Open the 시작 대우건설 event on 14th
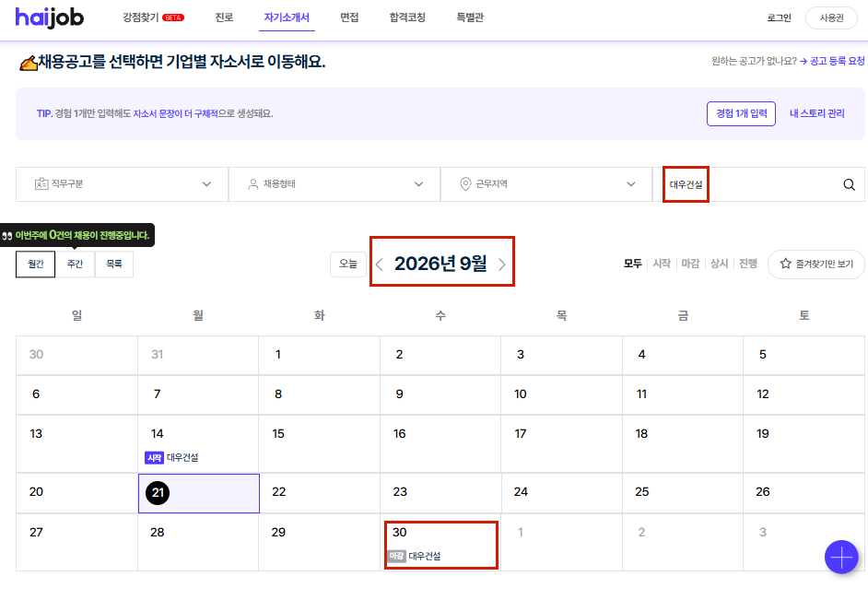The image size is (868, 600). point(171,458)
